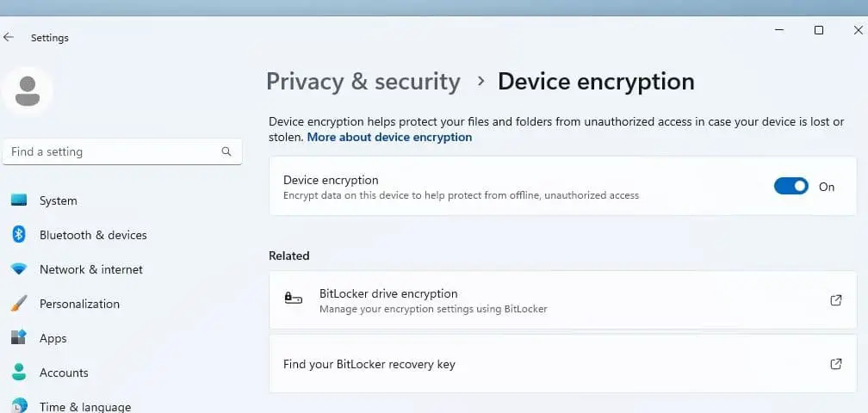Click the Bluetooth icon in sidebar
The image size is (868, 413).
point(19,235)
